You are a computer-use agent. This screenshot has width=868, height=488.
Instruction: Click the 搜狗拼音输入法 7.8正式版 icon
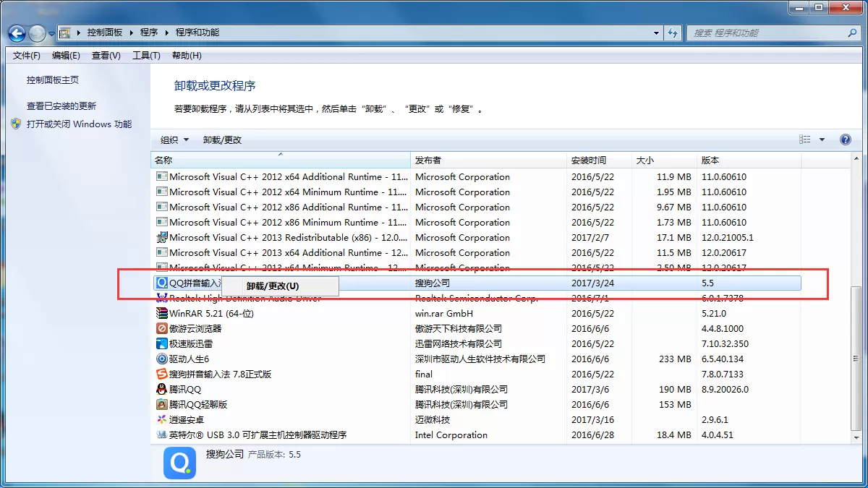(x=162, y=374)
